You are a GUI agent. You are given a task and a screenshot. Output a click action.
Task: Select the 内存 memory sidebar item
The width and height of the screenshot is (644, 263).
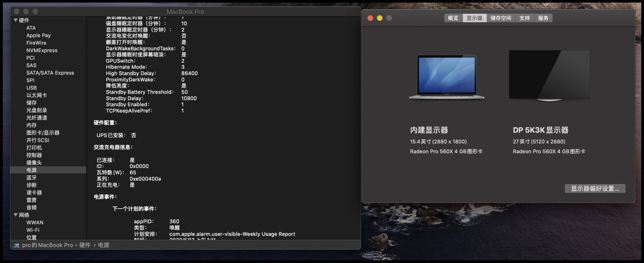pos(32,125)
